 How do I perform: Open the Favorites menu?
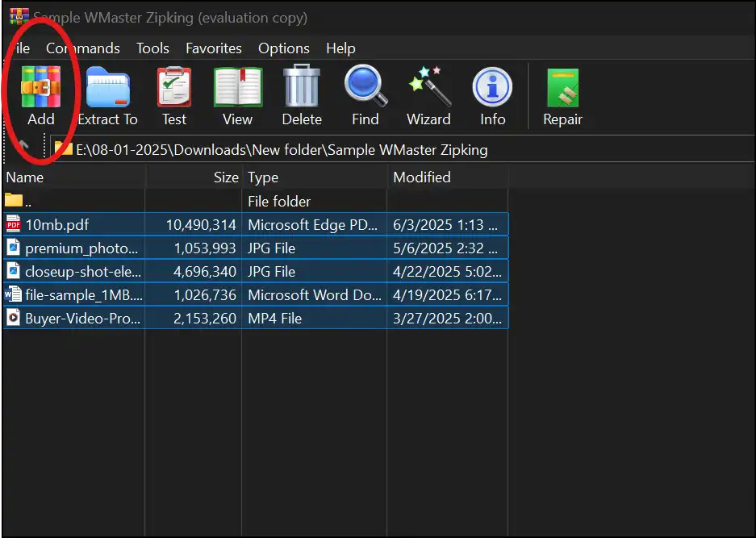coord(214,48)
